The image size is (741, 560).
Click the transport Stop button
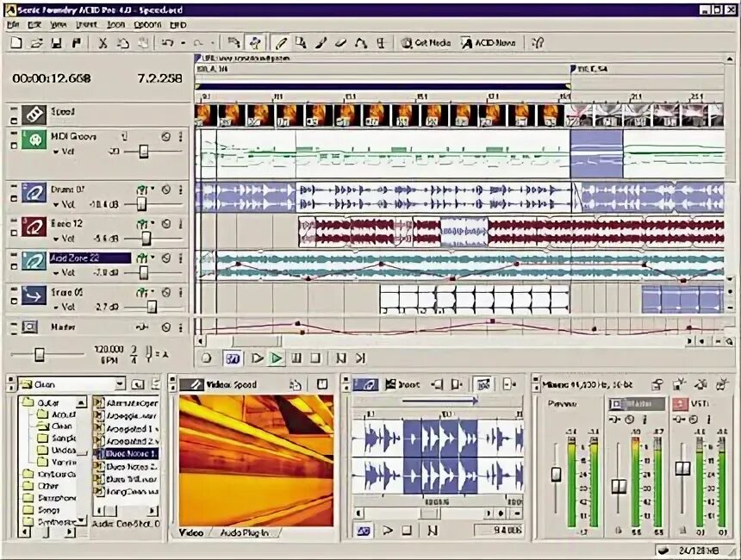click(x=315, y=358)
